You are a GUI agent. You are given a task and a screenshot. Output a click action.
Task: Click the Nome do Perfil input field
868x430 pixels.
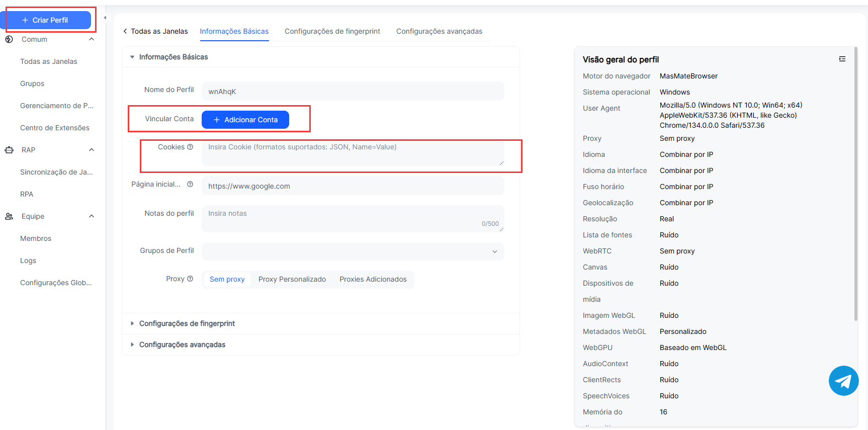point(353,91)
